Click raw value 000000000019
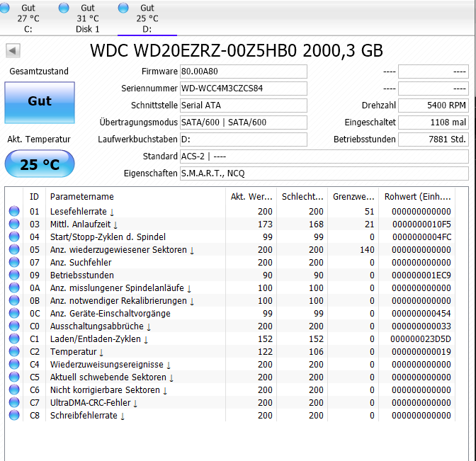The image size is (476, 461). point(421,351)
